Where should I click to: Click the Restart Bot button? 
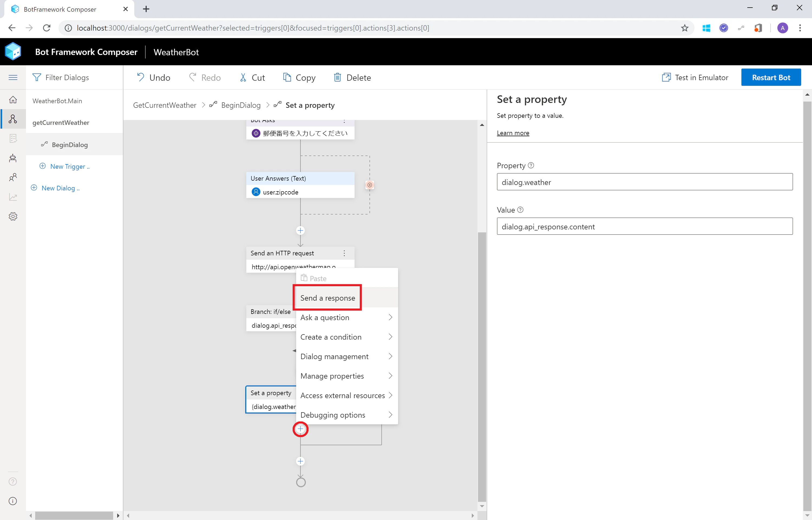(771, 77)
